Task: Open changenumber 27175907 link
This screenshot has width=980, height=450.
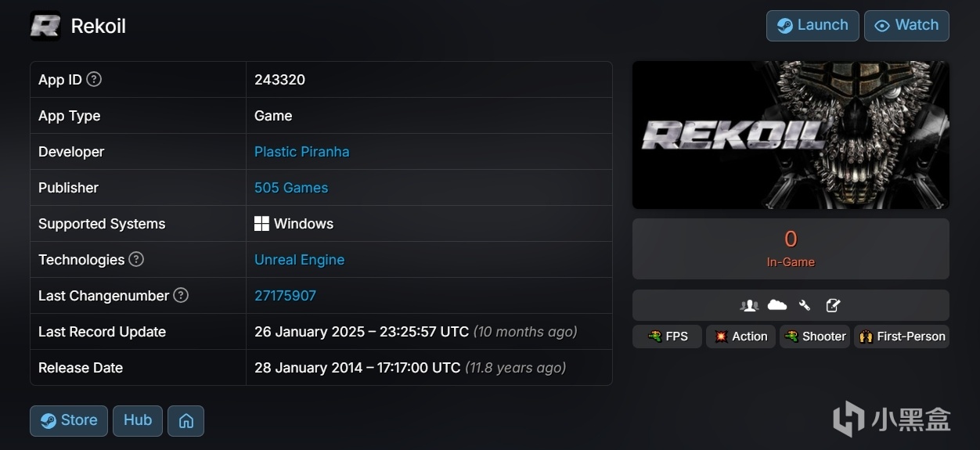Action: (285, 296)
